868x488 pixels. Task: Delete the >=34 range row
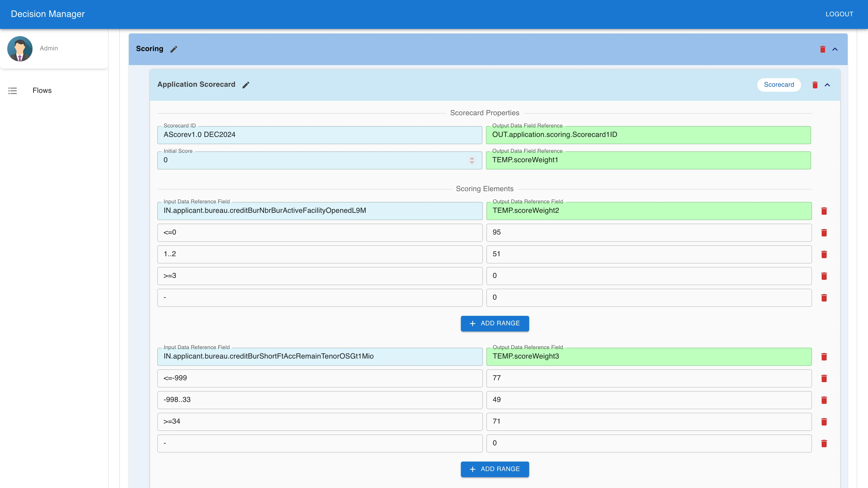click(825, 422)
